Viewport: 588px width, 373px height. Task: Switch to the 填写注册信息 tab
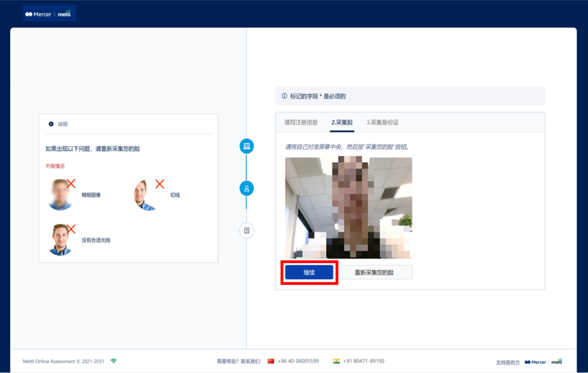301,122
